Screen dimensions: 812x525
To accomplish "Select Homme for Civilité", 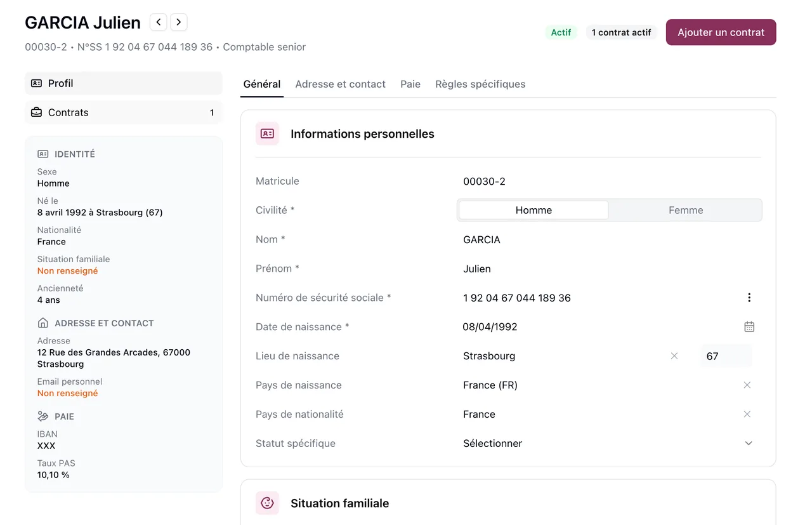I will coord(534,210).
